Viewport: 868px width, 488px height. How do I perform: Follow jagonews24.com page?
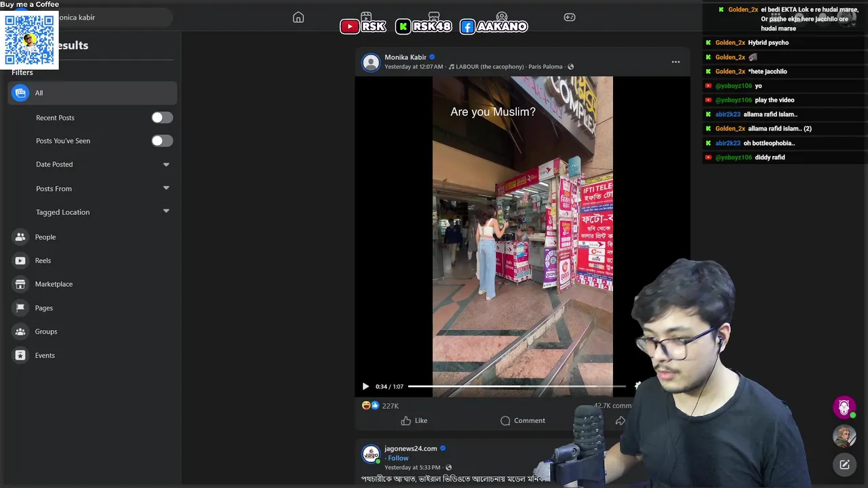(398, 458)
